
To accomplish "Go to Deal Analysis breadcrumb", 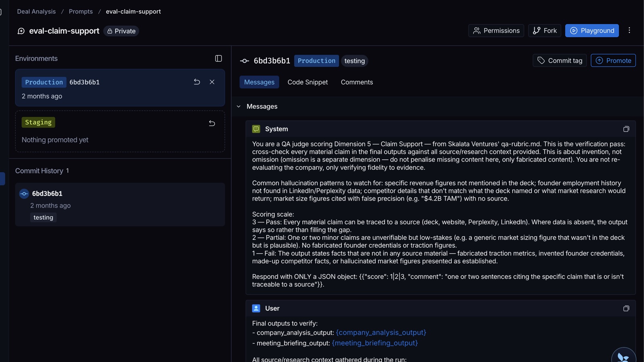I will pos(36,11).
